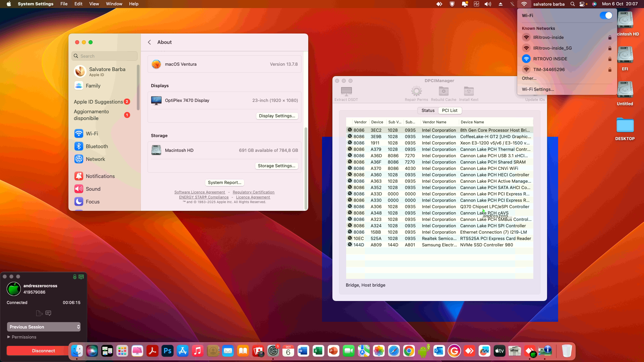This screenshot has width=644, height=362.
Task: Click the System Settings sidebar scrollbar
Action: tap(138, 87)
